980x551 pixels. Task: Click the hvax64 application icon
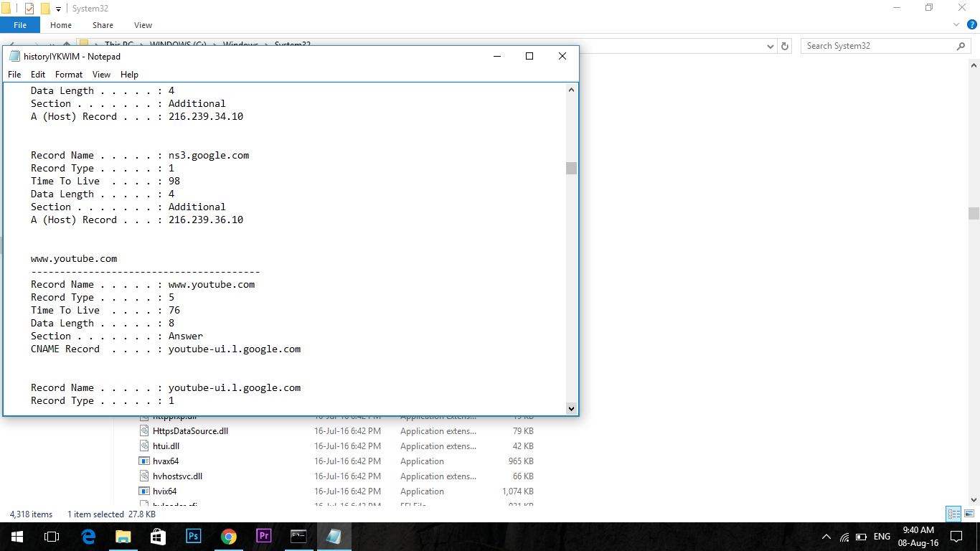point(144,461)
